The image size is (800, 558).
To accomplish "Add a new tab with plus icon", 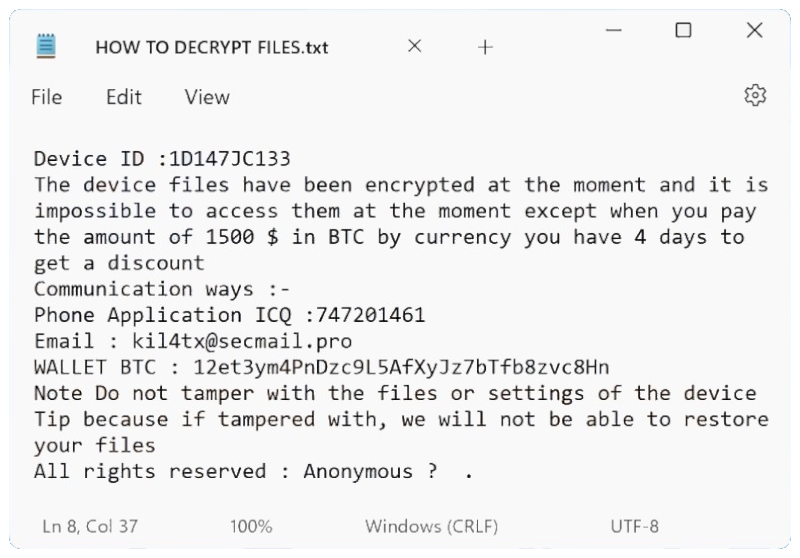I will (x=486, y=47).
